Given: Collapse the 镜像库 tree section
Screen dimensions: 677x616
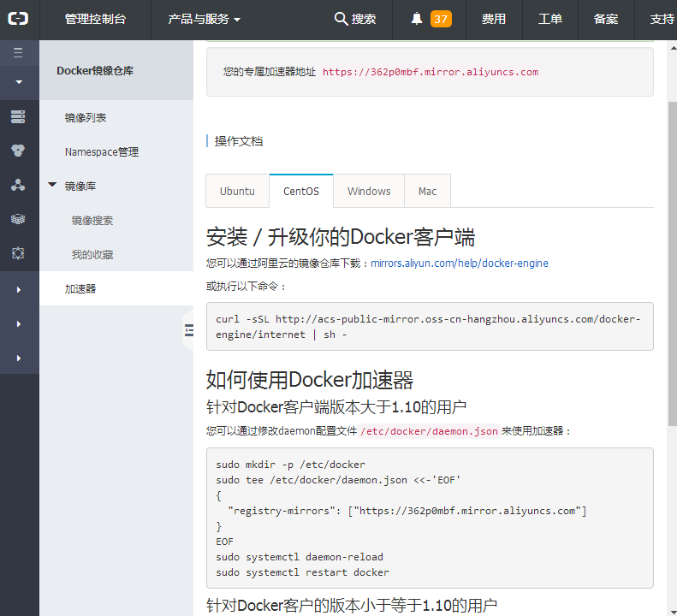Looking at the screenshot, I should pos(53,185).
